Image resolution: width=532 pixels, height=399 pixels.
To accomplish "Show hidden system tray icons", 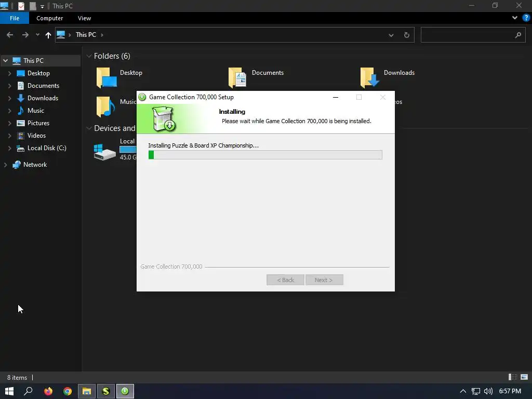I will (463, 391).
